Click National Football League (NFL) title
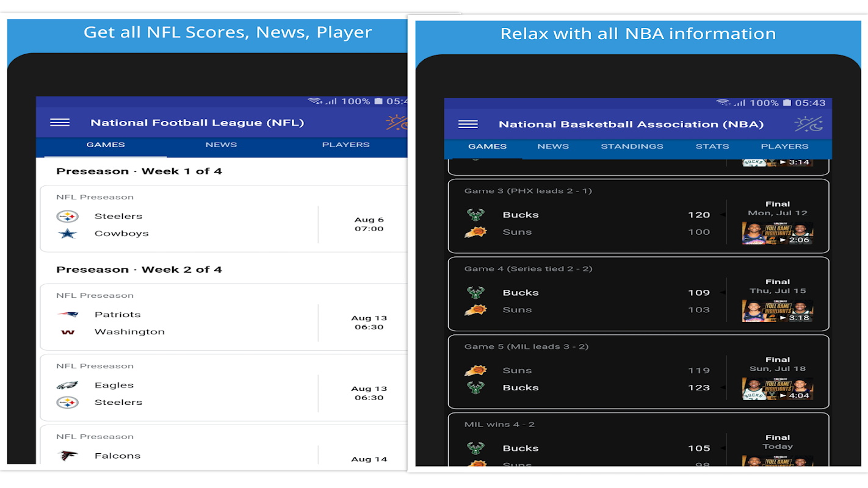Image resolution: width=868 pixels, height=488 pixels. pos(197,123)
